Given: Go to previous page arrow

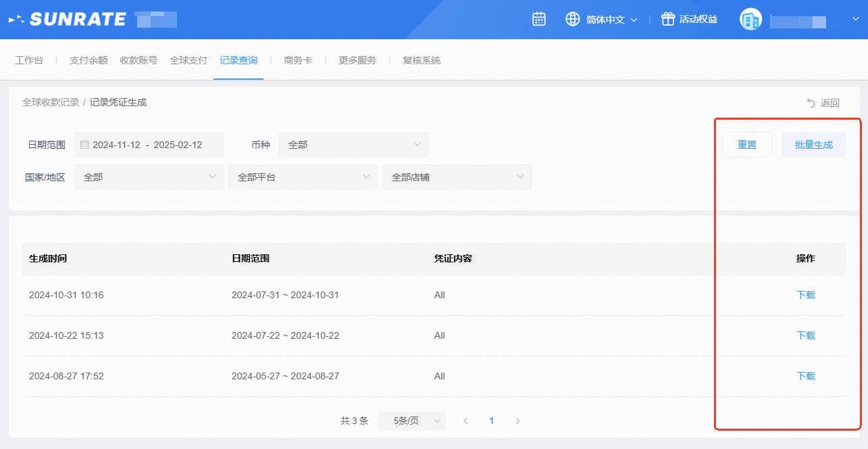Looking at the screenshot, I should 465,421.
